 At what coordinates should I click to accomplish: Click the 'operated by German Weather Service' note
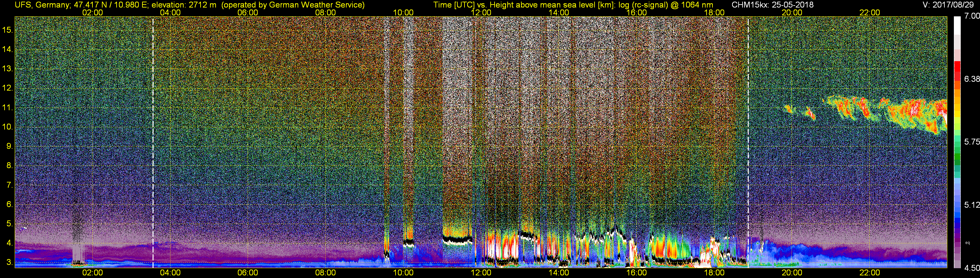click(x=293, y=5)
